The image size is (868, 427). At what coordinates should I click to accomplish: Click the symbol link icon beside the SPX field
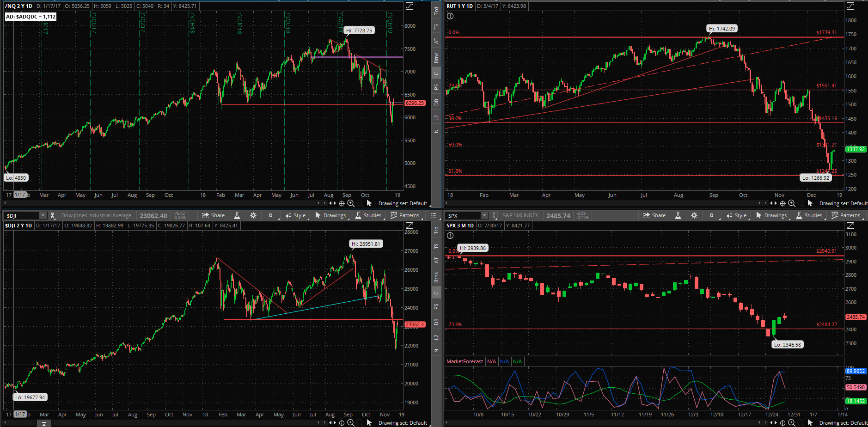[x=494, y=215]
